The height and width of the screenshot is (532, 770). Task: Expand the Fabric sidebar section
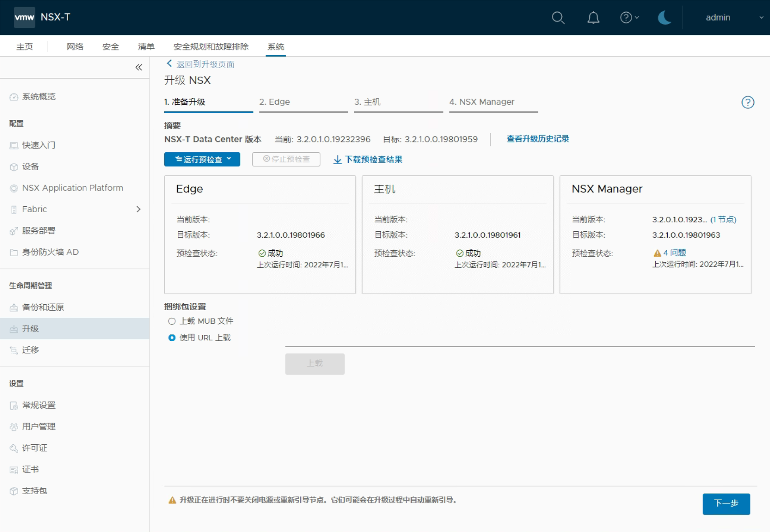(138, 209)
